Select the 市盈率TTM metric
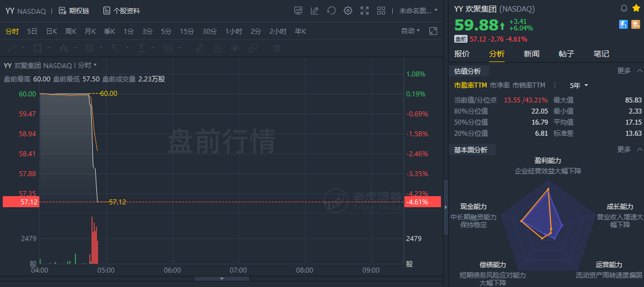Image resolution: width=644 pixels, height=287 pixels. tap(470, 85)
